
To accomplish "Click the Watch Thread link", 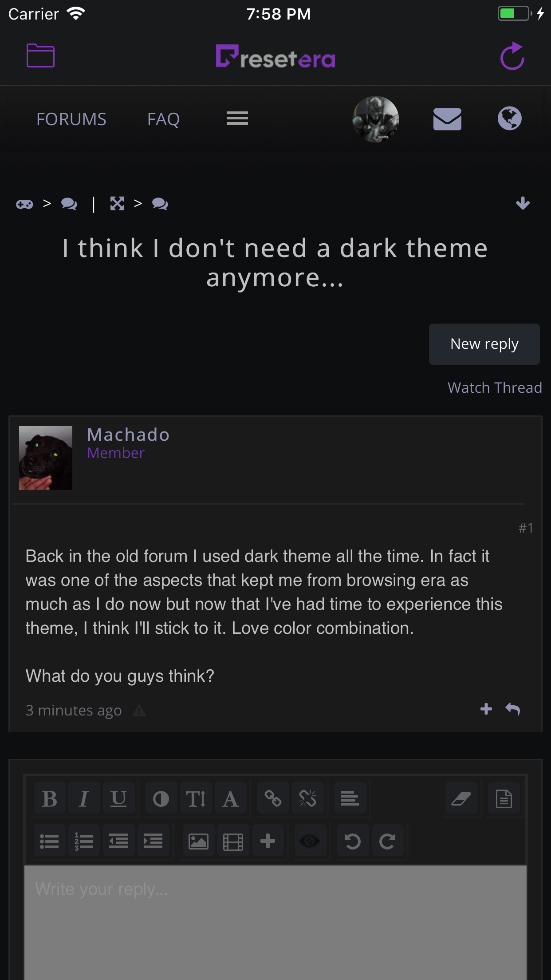I will tap(495, 387).
